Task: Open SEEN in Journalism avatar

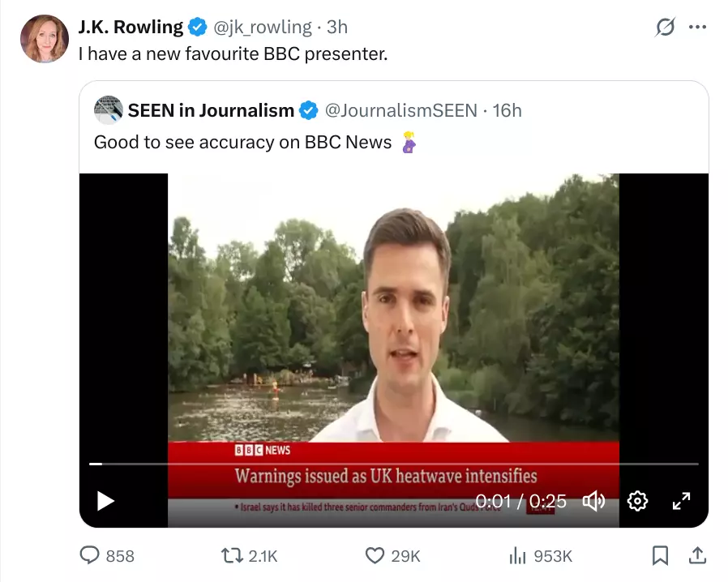Action: coord(108,110)
